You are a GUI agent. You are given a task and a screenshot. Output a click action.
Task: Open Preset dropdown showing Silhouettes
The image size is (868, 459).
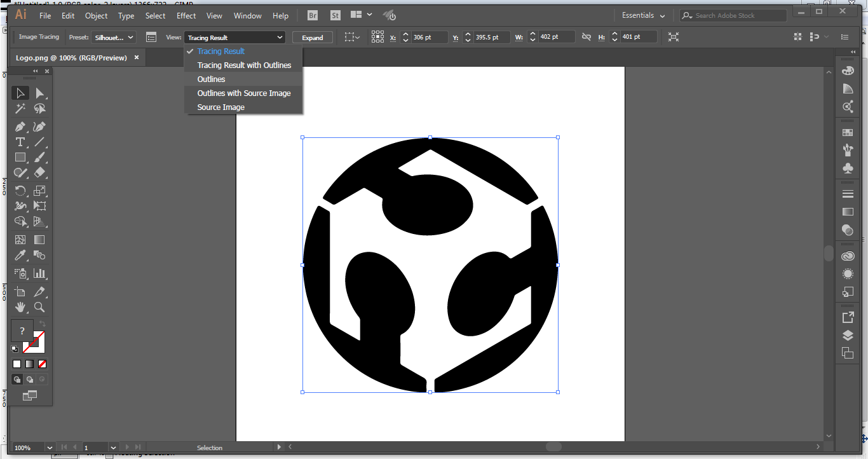point(114,38)
